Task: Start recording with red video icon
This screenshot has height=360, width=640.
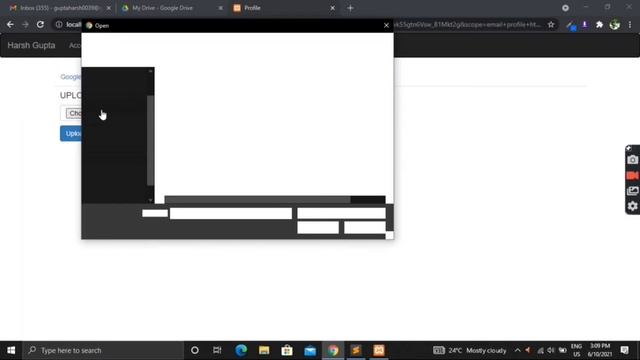Action: [x=632, y=176]
